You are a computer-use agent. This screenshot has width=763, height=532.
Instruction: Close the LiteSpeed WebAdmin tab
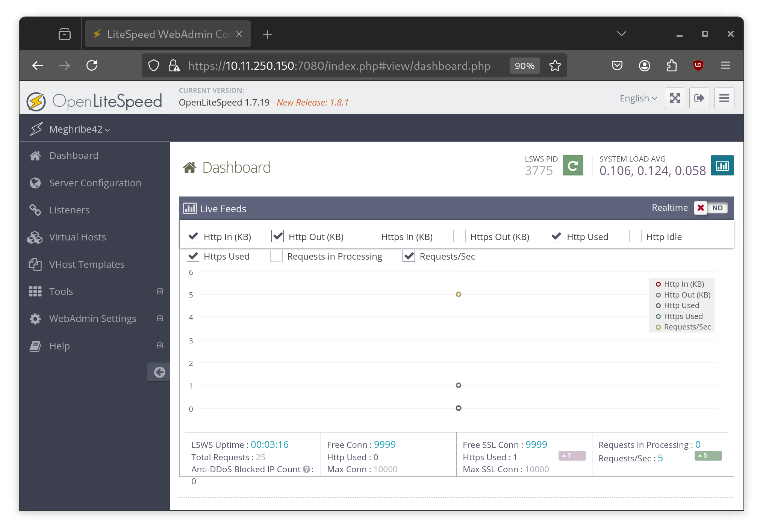(x=239, y=34)
